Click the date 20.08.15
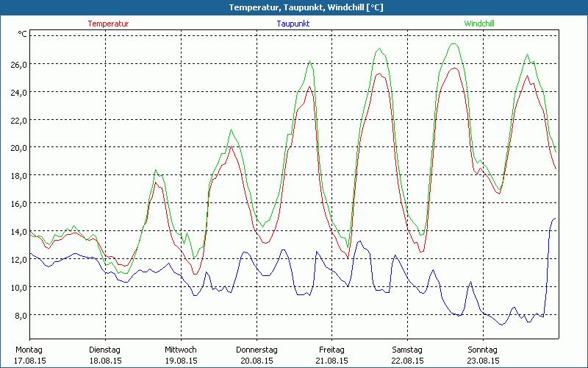 tap(257, 361)
